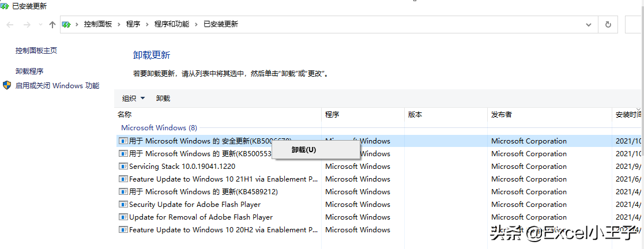Screen dimensions: 644x249
Task: Expand breadcrumb chevron after 程序和功能
Action: pyautogui.click(x=197, y=25)
